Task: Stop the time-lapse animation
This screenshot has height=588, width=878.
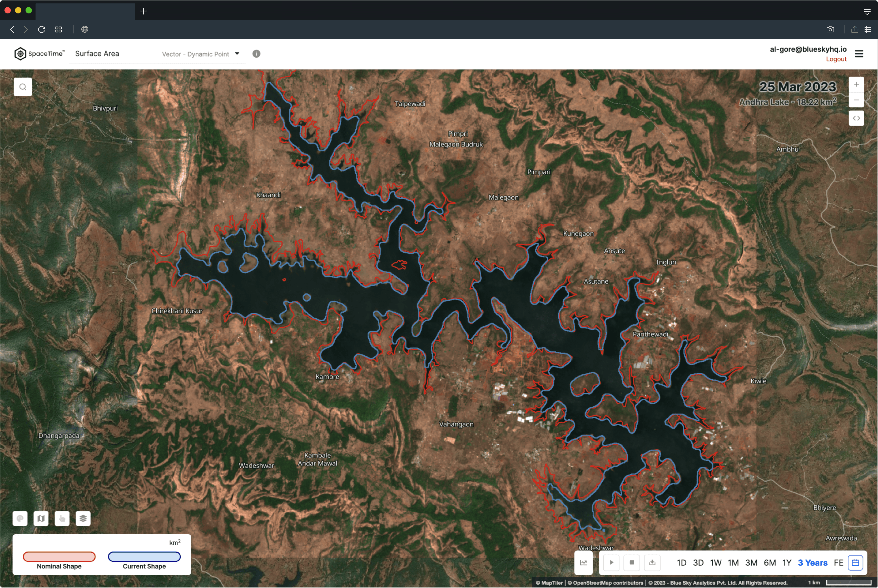Action: (632, 562)
